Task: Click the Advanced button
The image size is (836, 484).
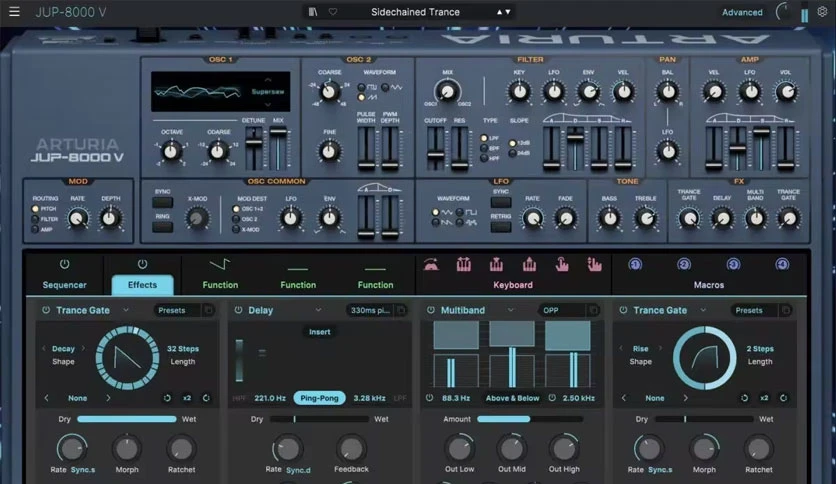Action: click(742, 12)
